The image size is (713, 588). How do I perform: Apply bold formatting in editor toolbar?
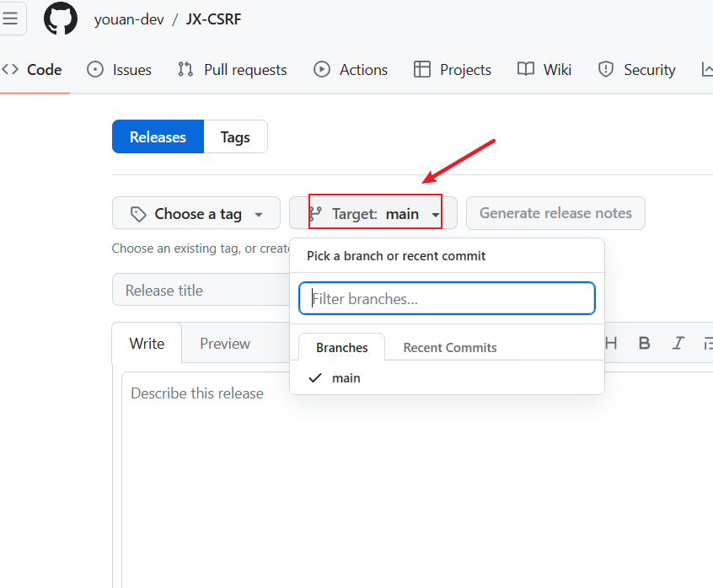pos(645,343)
